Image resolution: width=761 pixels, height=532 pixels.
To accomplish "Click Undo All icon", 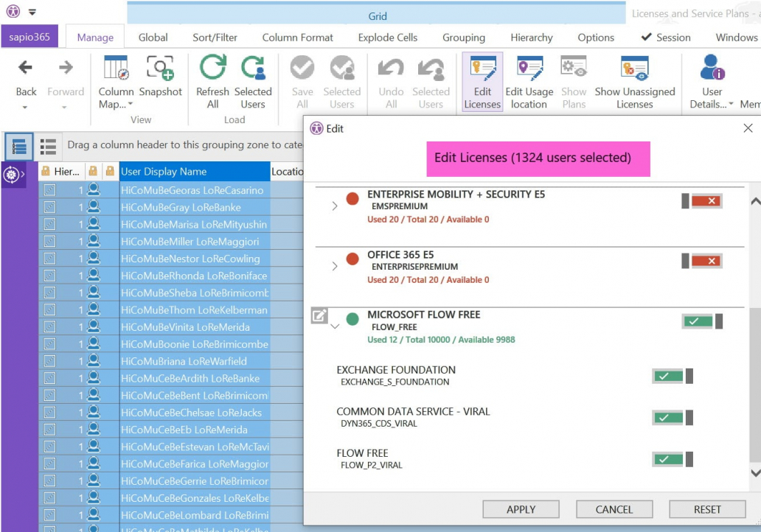I will (x=391, y=67).
